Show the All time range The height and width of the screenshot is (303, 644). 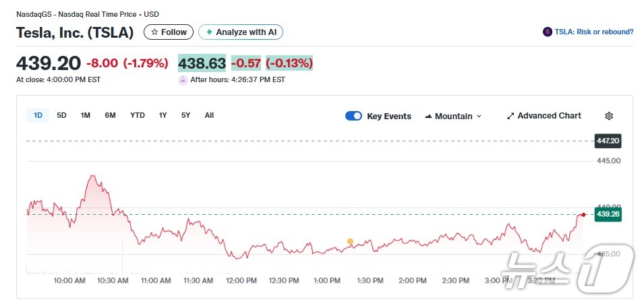209,115
